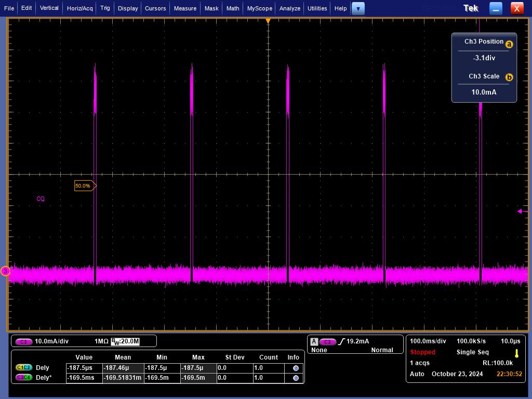The height and width of the screenshot is (399, 532).
Task: Click the magenta trigger level arrow on right edge
Action: point(521,211)
